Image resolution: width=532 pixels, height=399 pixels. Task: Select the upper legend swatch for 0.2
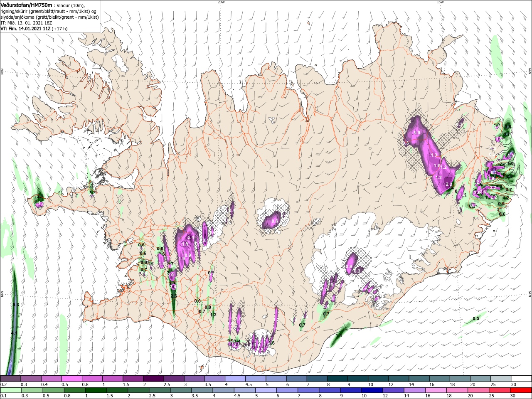(x=10, y=379)
